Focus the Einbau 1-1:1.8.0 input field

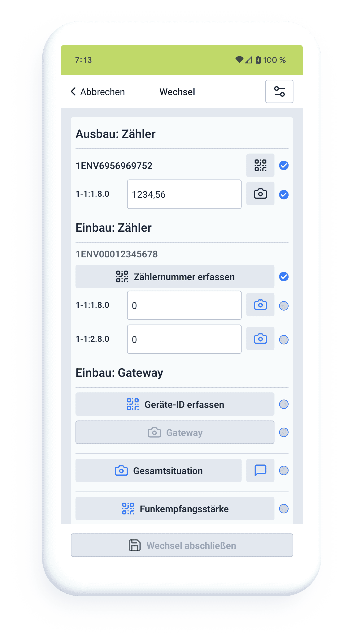click(184, 305)
